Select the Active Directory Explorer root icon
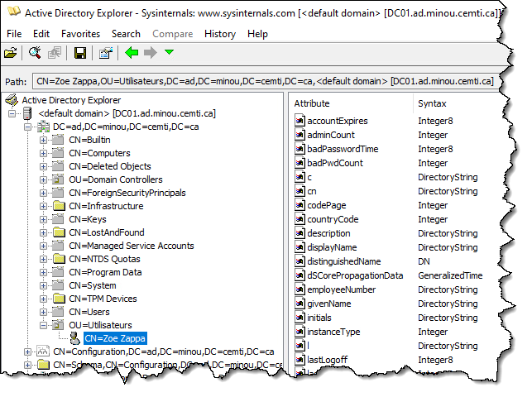This screenshot has width=532, height=397. 12,100
